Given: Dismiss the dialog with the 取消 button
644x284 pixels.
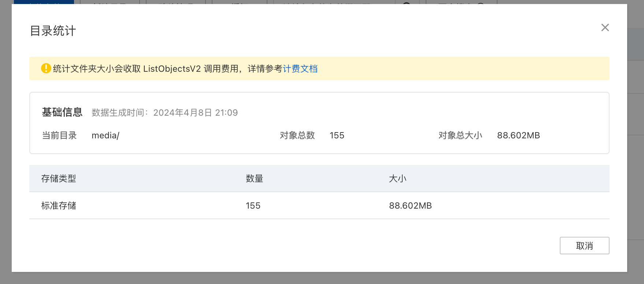Looking at the screenshot, I should point(584,245).
